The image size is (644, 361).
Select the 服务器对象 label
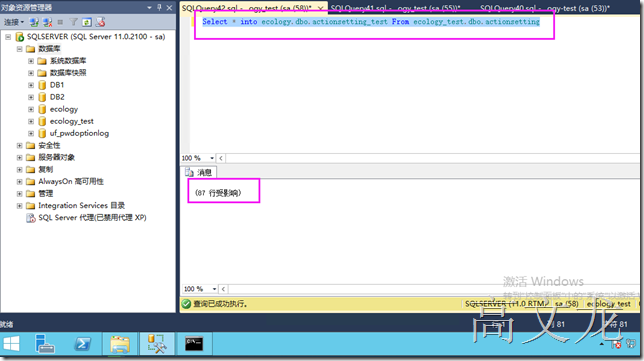coord(57,157)
